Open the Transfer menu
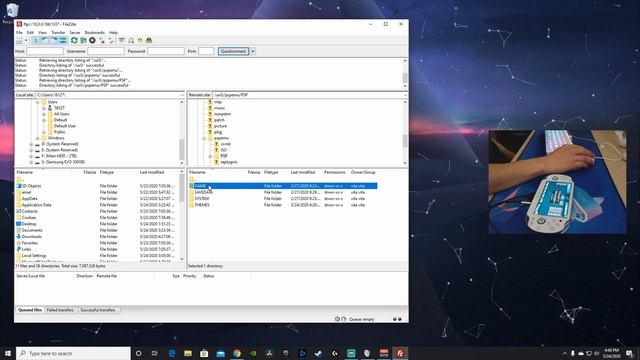 click(x=58, y=32)
